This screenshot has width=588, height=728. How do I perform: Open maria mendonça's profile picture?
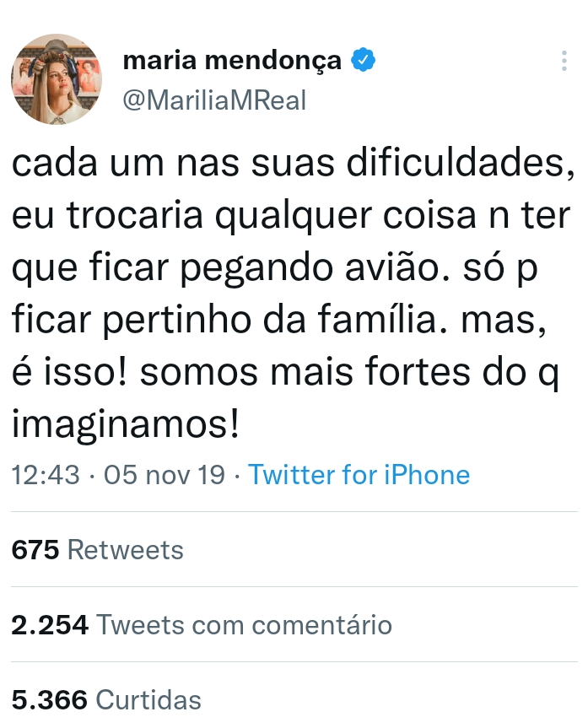pyautogui.click(x=57, y=79)
